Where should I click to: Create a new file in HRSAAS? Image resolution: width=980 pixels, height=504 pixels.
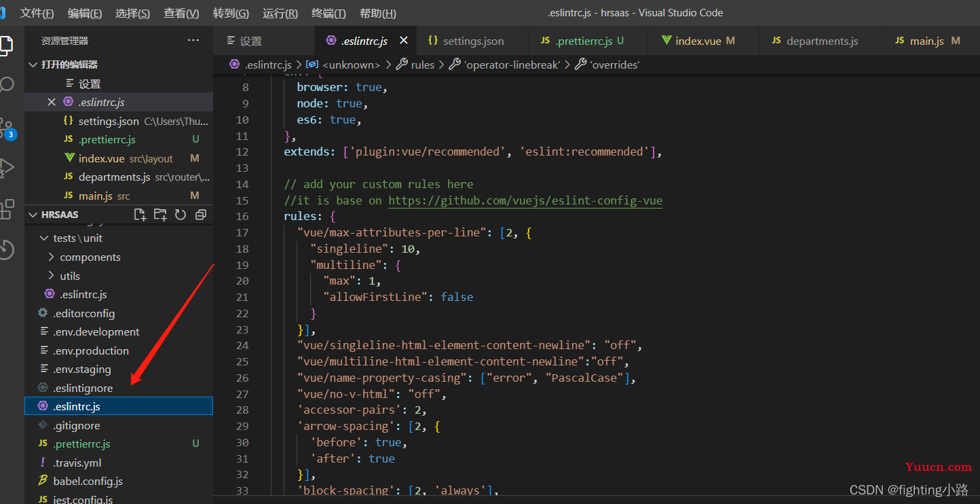(140, 215)
